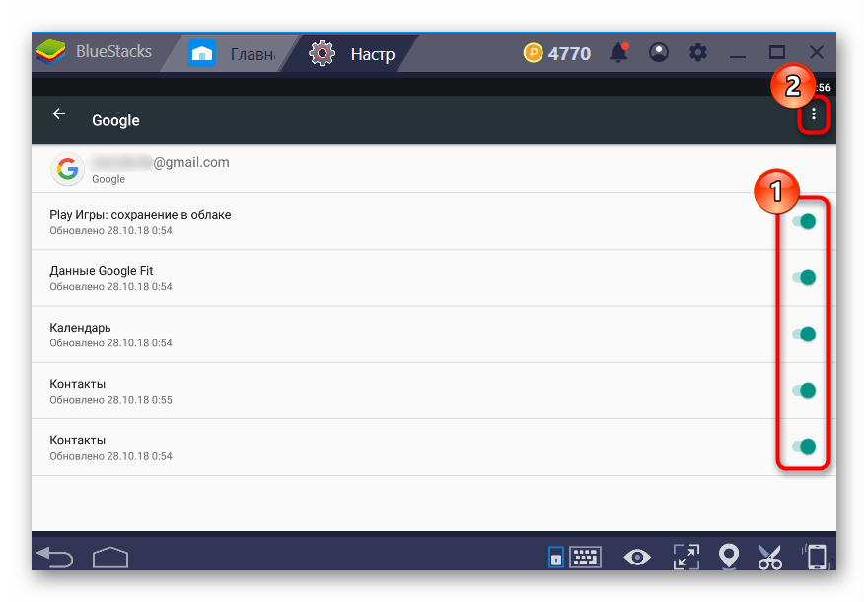Close the BlueStacks window
Viewport: 868px width, 602px height.
pyautogui.click(x=816, y=52)
